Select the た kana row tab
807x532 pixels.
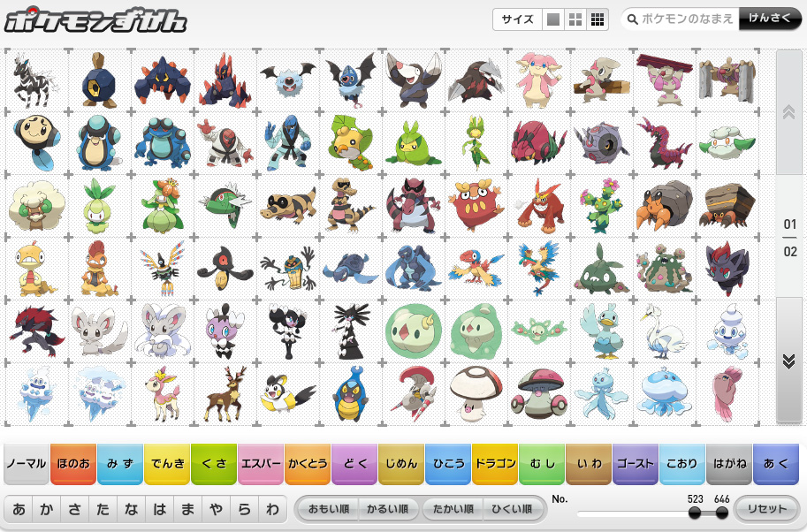(103, 509)
